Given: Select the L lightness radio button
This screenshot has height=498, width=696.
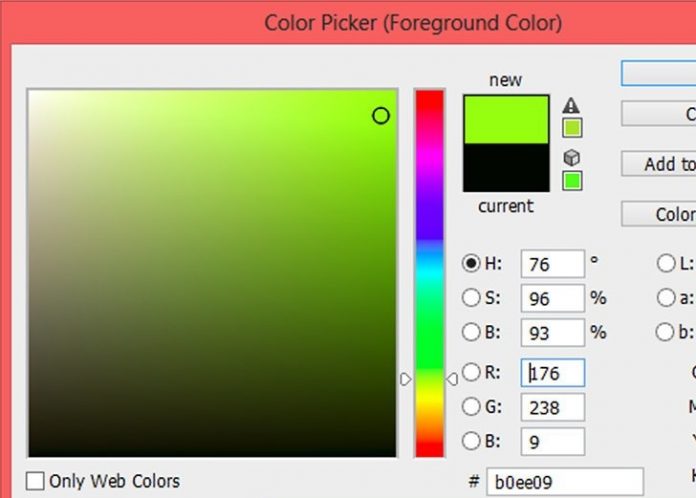Looking at the screenshot, I should [x=665, y=264].
